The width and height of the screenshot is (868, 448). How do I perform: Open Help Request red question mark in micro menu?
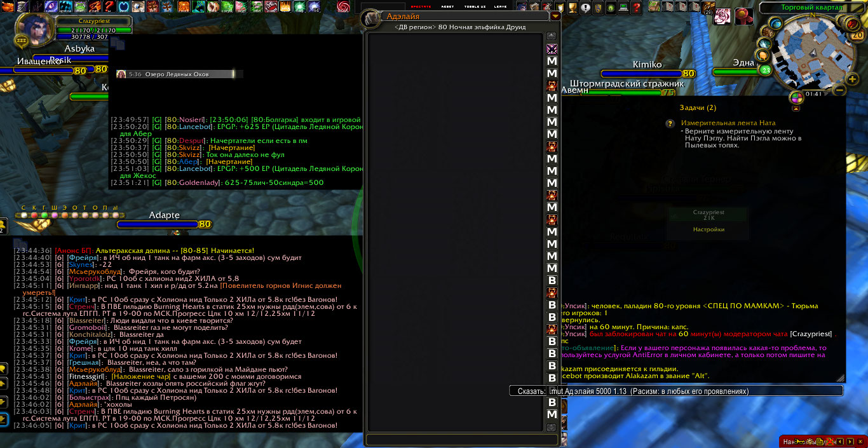coord(636,7)
